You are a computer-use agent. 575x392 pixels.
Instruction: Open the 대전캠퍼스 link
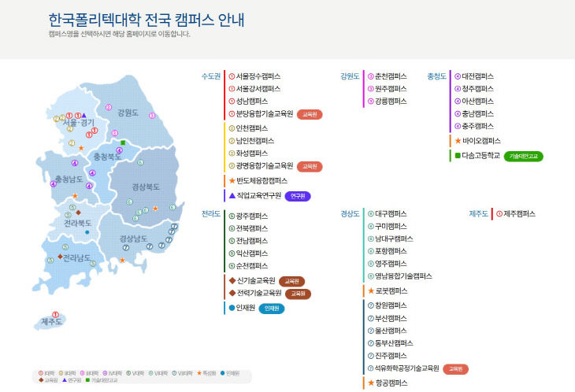click(x=477, y=76)
